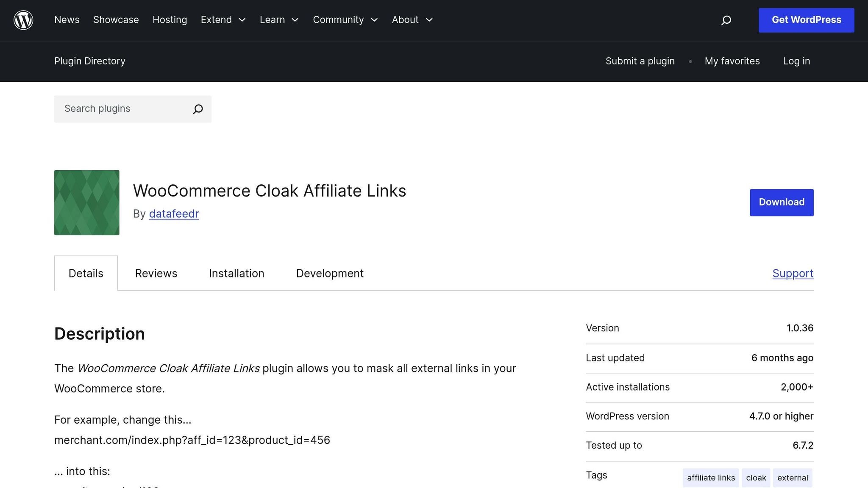Image resolution: width=868 pixels, height=488 pixels.
Task: Expand the Learn menu
Action: click(279, 20)
